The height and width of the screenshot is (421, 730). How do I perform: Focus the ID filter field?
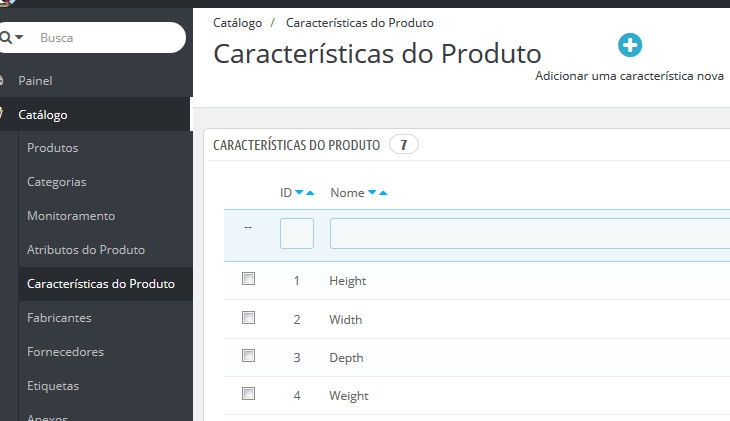point(297,233)
